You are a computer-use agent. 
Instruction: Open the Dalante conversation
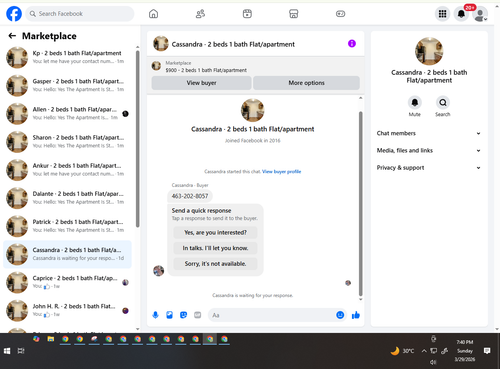(x=67, y=198)
